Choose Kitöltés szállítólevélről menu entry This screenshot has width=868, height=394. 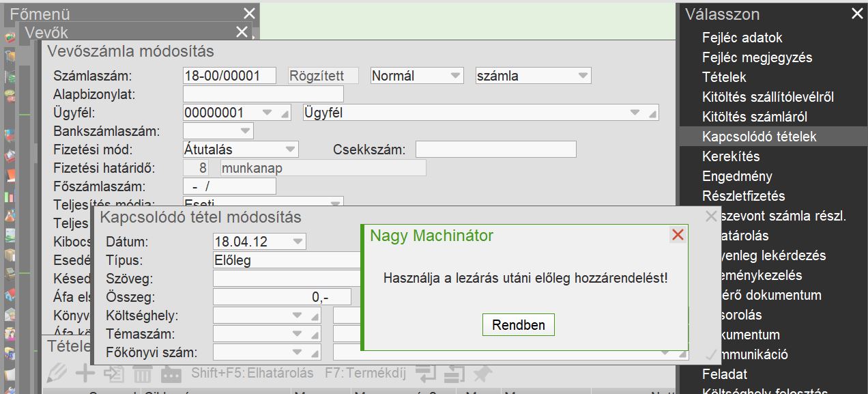(768, 97)
